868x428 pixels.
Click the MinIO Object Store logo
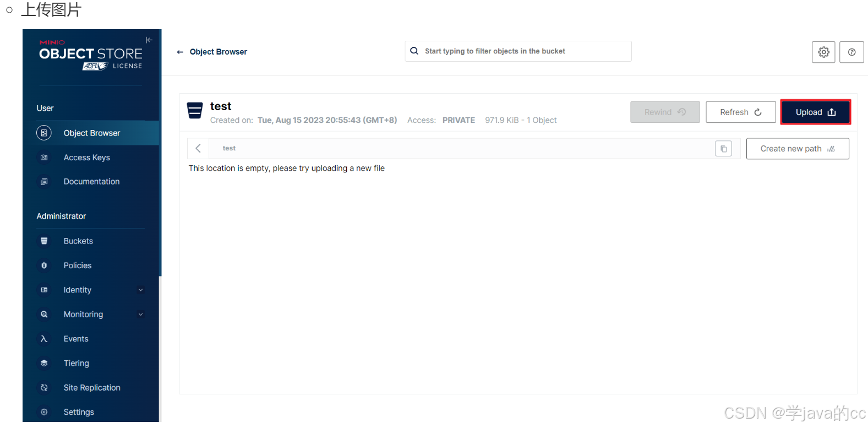(x=90, y=54)
